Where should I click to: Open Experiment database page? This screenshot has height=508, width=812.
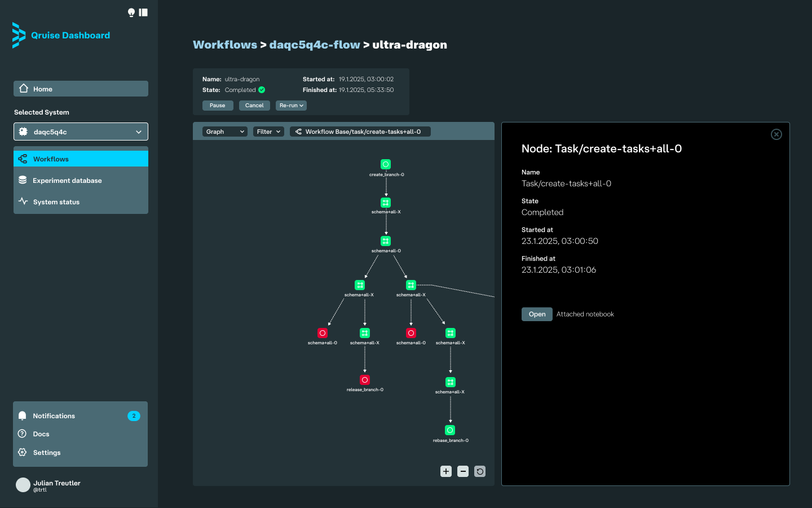tap(81, 180)
